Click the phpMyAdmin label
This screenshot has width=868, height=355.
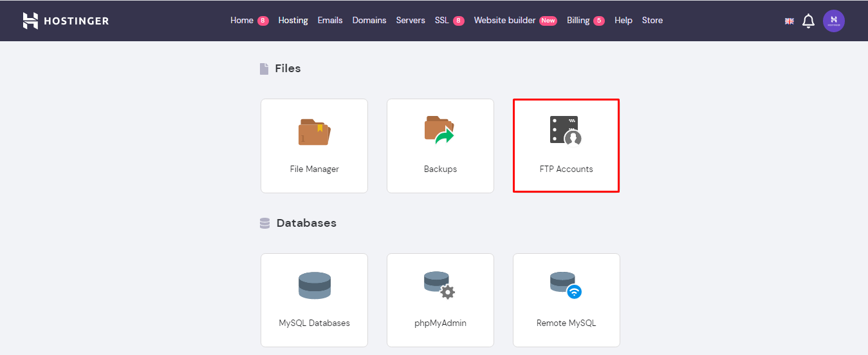440,323
